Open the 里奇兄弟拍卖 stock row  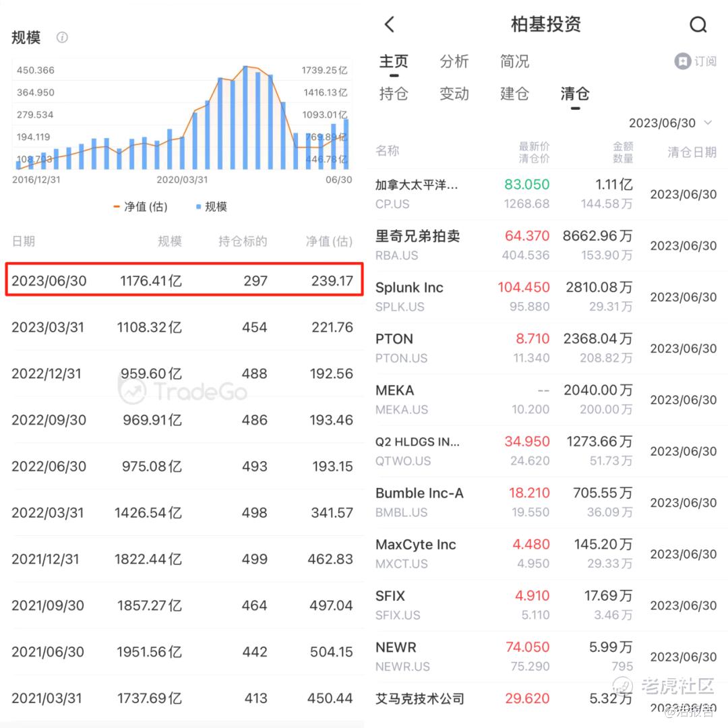click(546, 245)
